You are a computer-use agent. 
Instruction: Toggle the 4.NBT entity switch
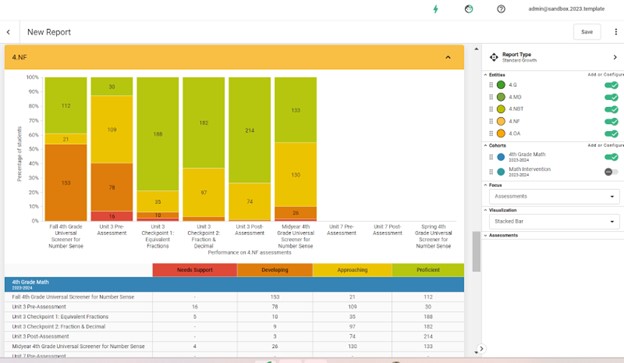(x=611, y=109)
